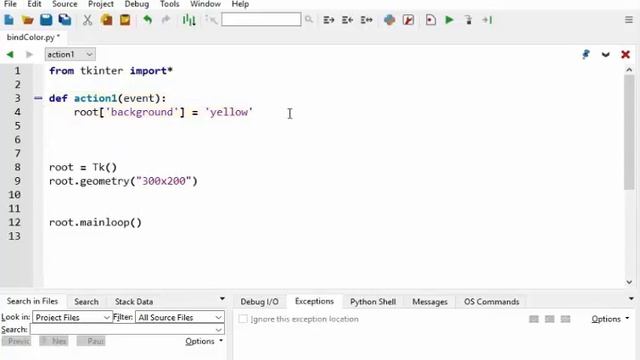Indent the selected lines
The image size is (640, 360).
(329, 20)
